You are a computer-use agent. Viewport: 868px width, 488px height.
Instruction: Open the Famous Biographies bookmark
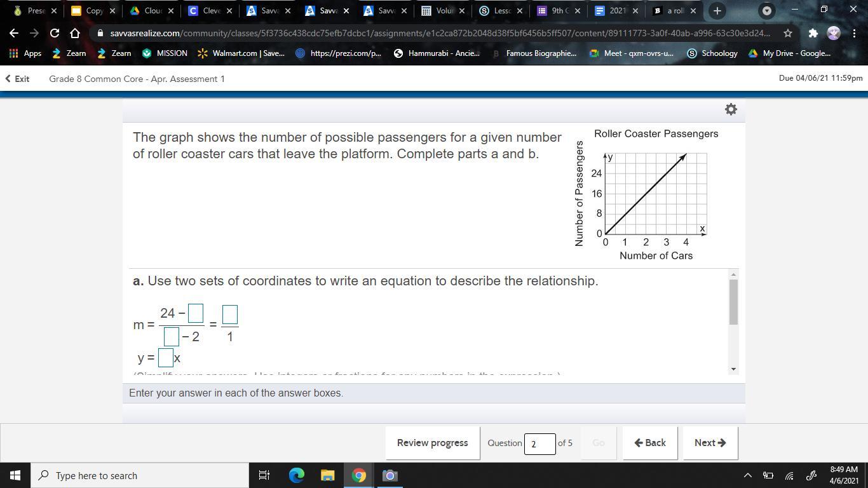pos(534,53)
